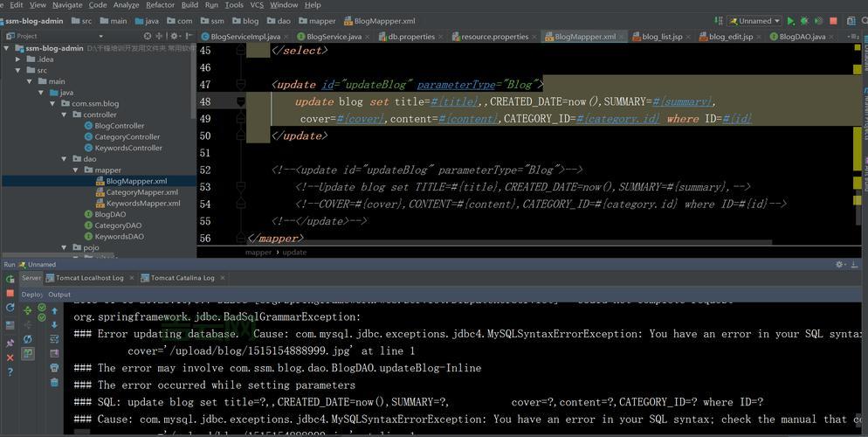Hide the Project tool window
This screenshot has height=437, width=868.
pyautogui.click(x=189, y=36)
